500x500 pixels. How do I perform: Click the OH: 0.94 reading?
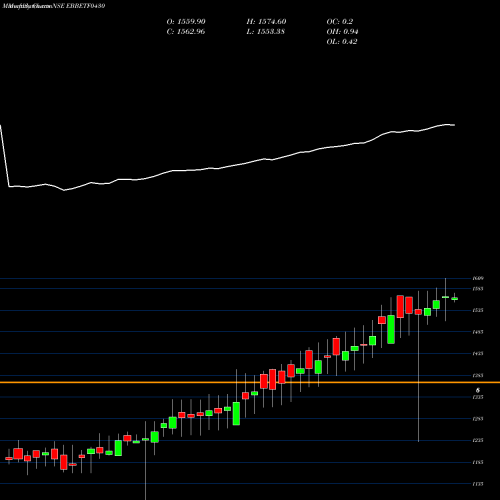[x=342, y=32]
